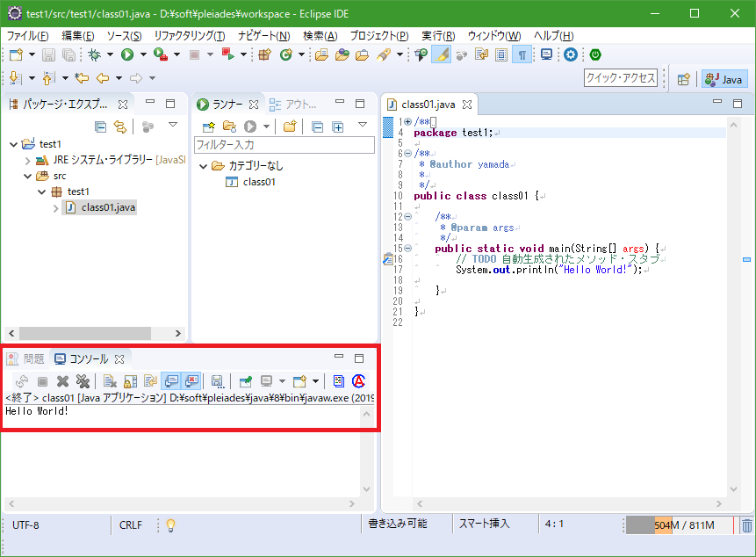756x557 pixels.
Task: Expand the class01.java tree node
Action: 56,208
